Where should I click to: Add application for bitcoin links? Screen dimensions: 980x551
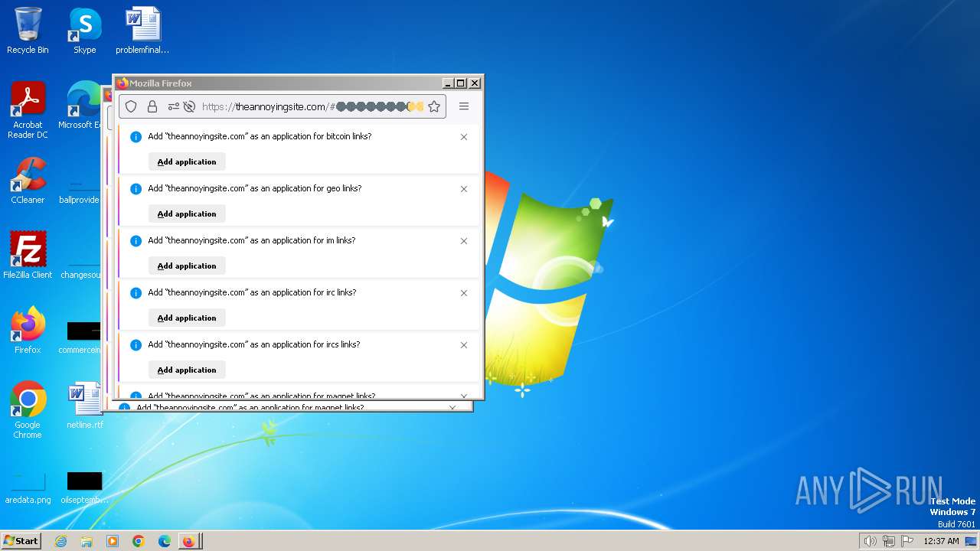click(x=187, y=161)
